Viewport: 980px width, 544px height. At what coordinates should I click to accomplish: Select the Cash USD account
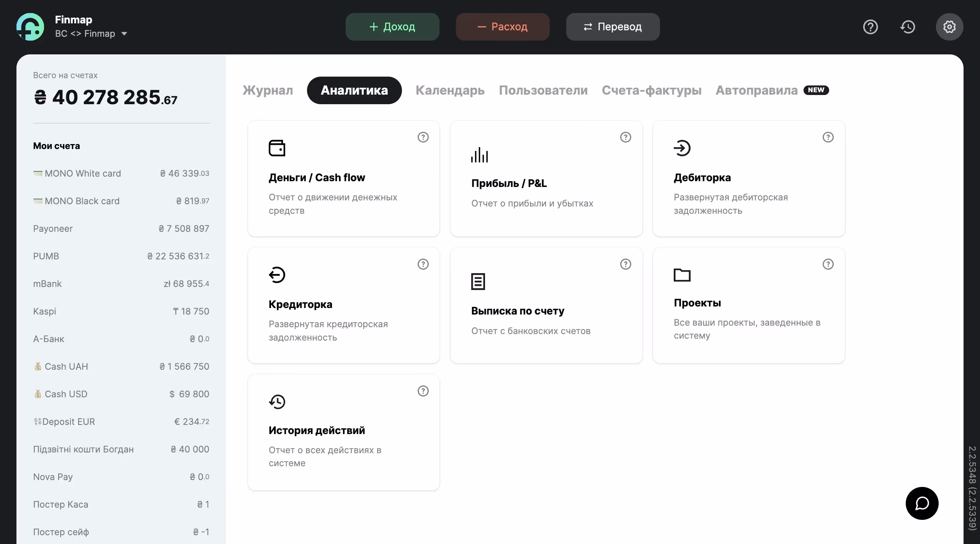tap(121, 394)
